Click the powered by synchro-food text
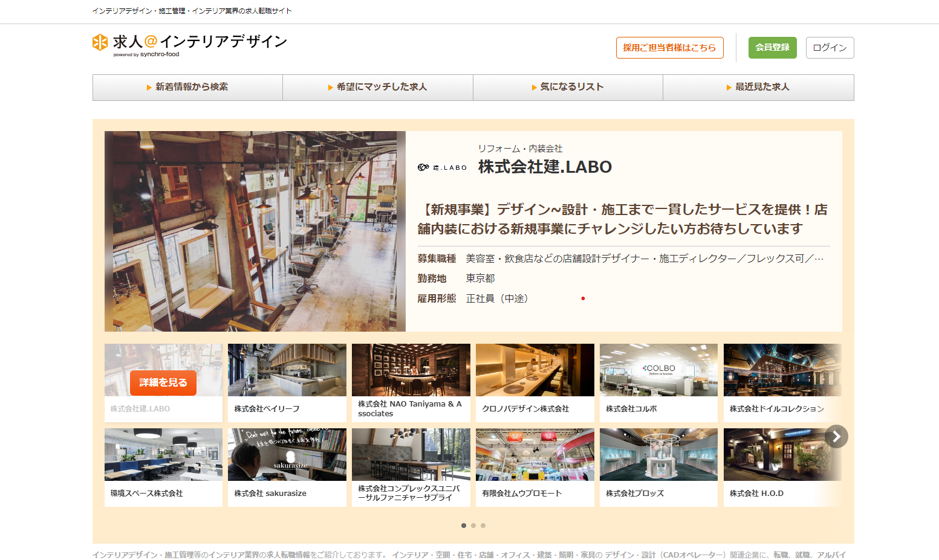The height and width of the screenshot is (560, 939). [x=146, y=54]
